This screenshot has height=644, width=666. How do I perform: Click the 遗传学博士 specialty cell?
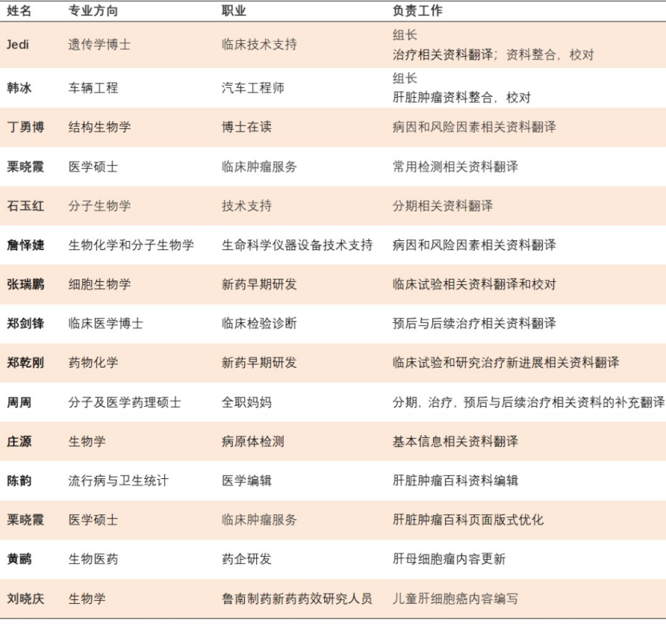99,45
